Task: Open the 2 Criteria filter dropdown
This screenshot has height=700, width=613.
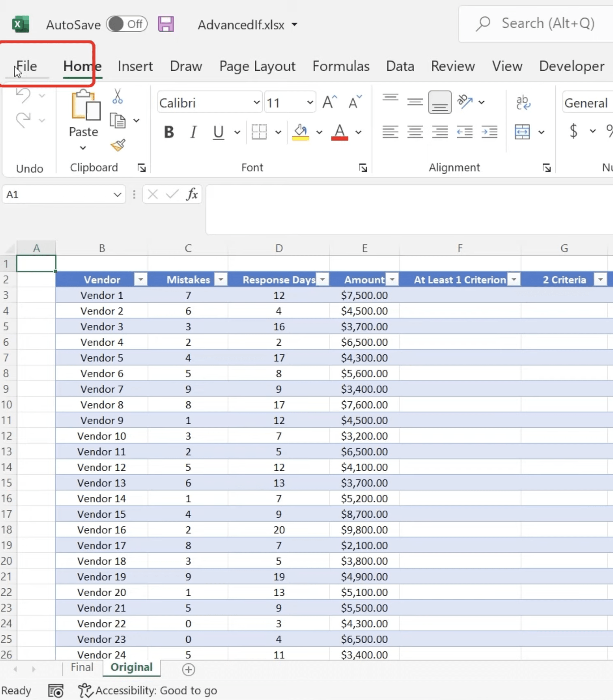Action: point(600,280)
